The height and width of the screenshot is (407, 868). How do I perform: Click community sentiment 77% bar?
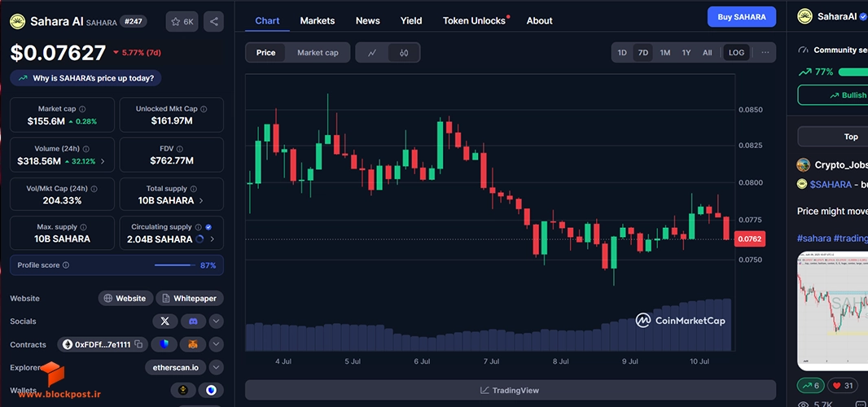[x=853, y=72]
